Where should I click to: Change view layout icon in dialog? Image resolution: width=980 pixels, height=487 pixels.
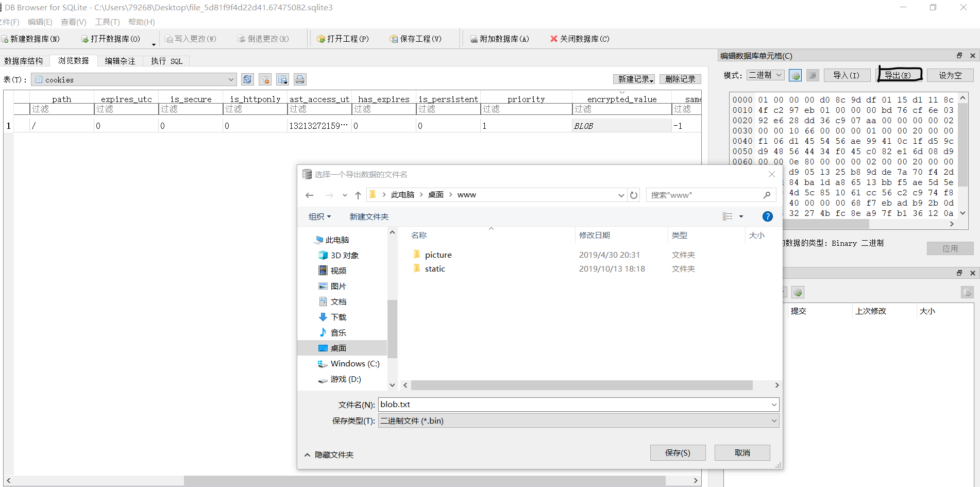(728, 216)
